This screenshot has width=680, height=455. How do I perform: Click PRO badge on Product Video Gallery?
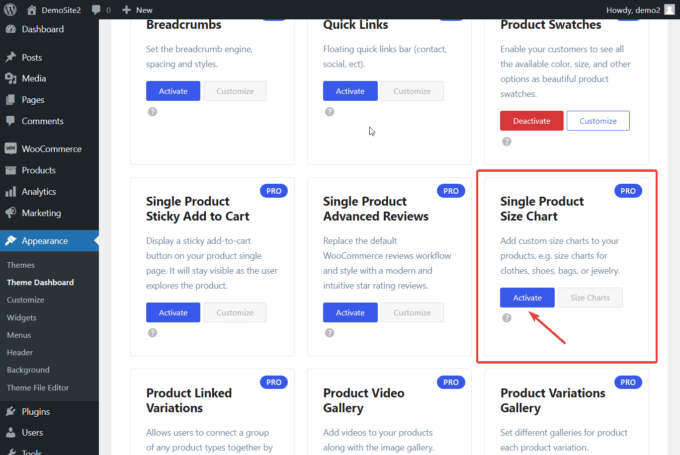451,382
